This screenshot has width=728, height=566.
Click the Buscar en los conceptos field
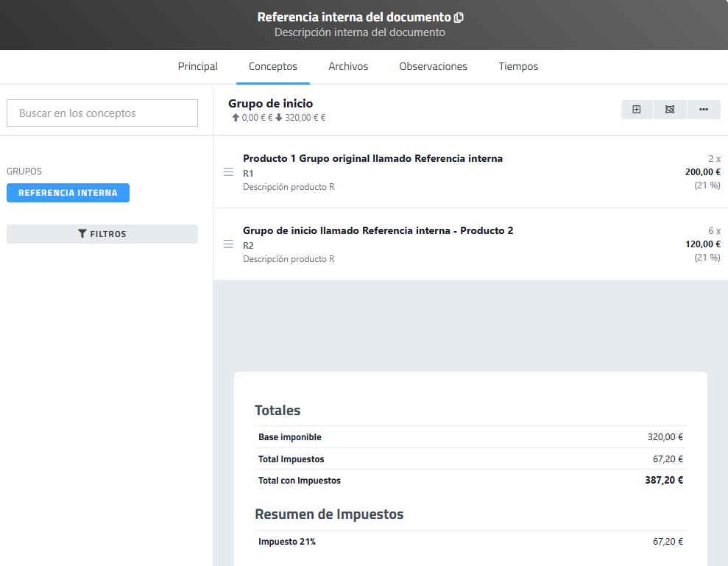(102, 113)
